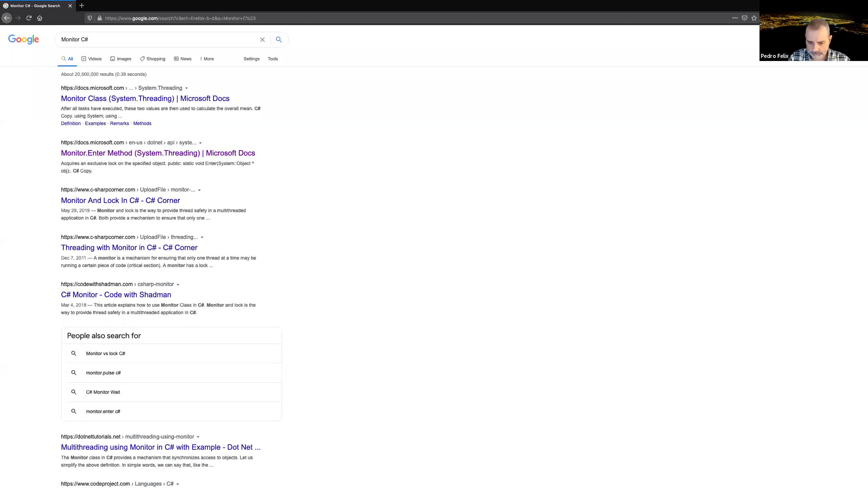The height and width of the screenshot is (488, 868).
Task: Open Monitor Class Microsoft Docs result
Action: point(145,98)
